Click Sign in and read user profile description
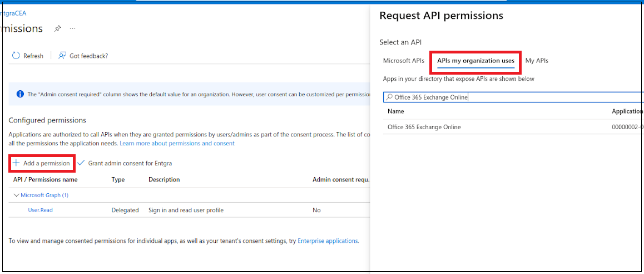This screenshot has height=274, width=644. (186, 210)
